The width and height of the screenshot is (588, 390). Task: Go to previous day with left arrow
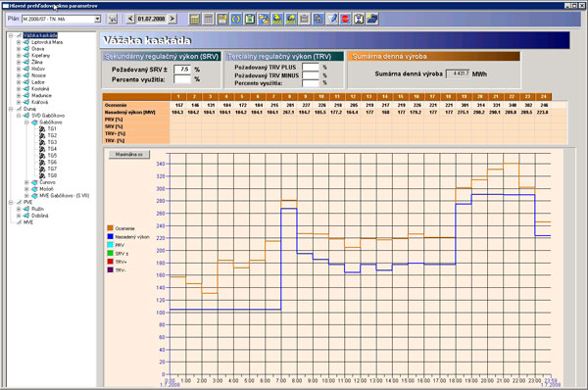130,19
